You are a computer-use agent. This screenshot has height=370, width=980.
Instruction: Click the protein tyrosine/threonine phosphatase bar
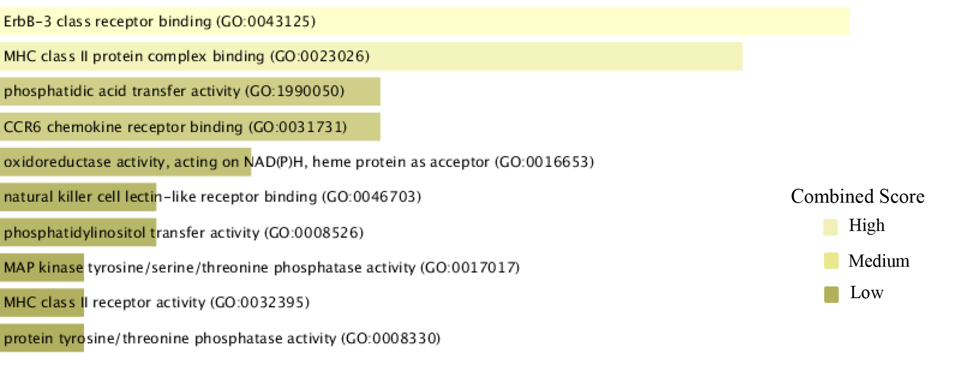click(x=42, y=338)
